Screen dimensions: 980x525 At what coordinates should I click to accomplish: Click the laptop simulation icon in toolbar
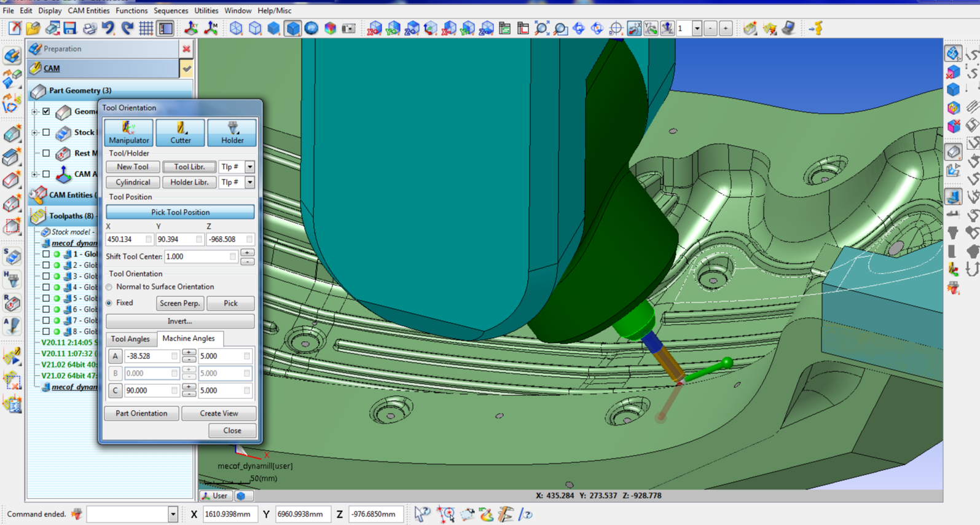(x=789, y=28)
